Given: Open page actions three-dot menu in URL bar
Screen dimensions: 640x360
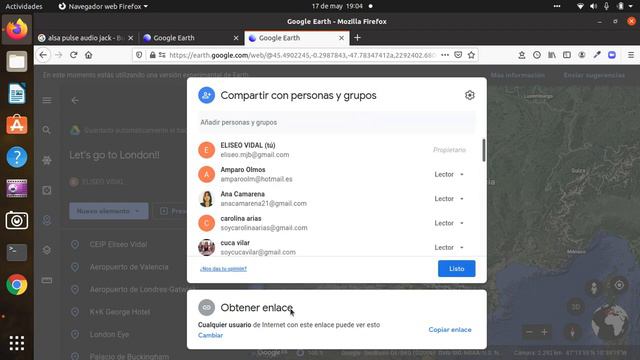Looking at the screenshot, I should click(x=445, y=55).
